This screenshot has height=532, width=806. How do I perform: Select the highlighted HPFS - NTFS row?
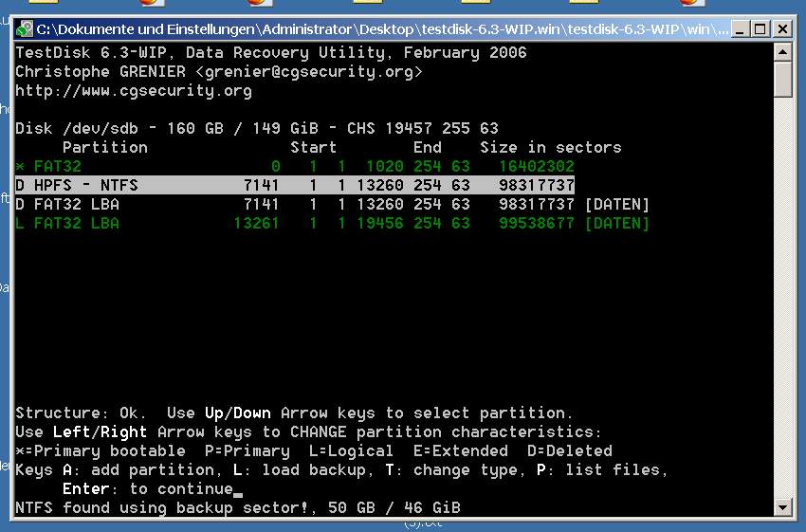tap(295, 185)
